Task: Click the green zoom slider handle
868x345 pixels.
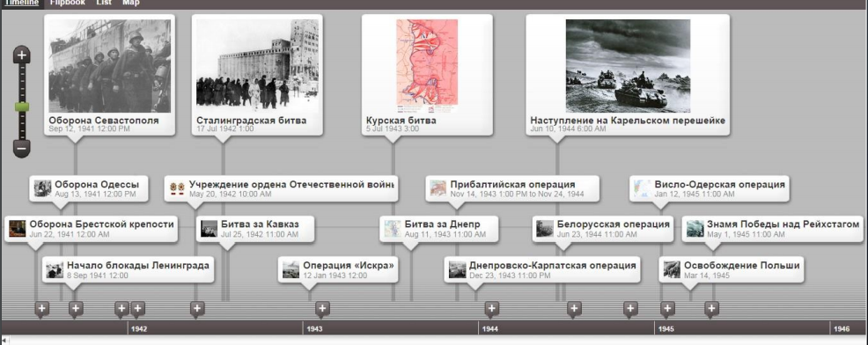Action: (x=22, y=106)
